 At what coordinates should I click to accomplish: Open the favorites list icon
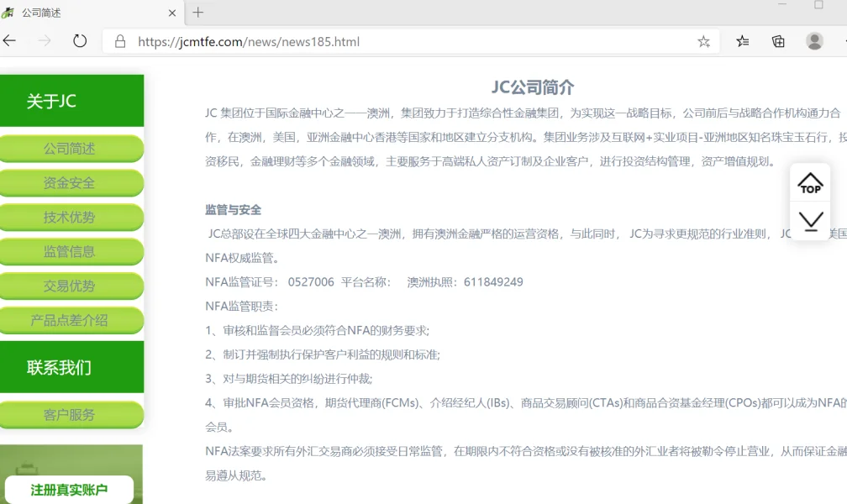click(x=741, y=40)
